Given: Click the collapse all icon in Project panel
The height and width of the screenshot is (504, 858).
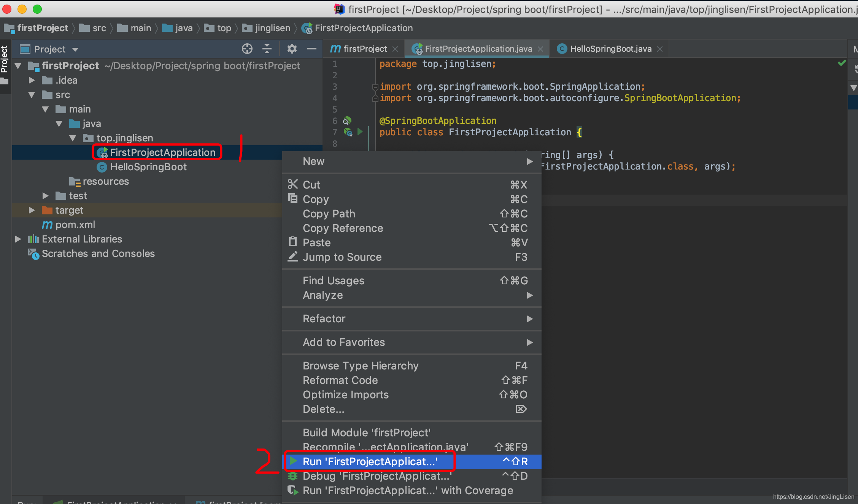Looking at the screenshot, I should coord(267,49).
